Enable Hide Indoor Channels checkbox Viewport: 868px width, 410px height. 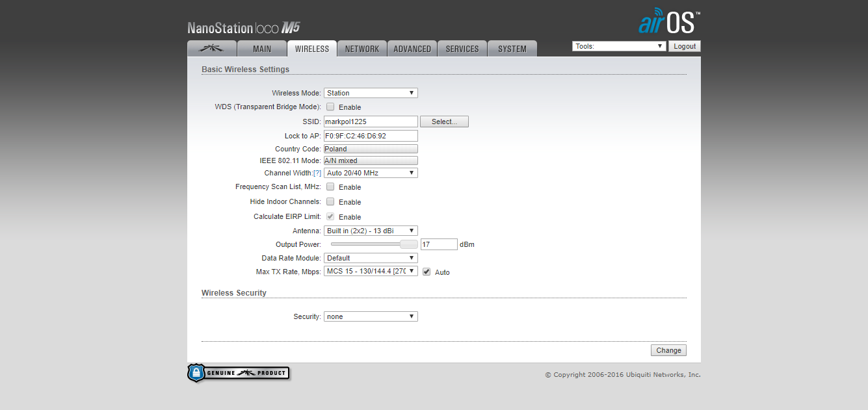[330, 201]
